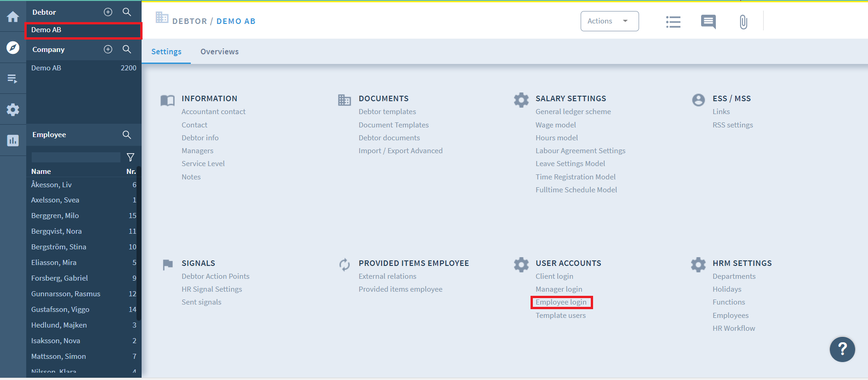This screenshot has height=380, width=868.
Task: Add a new company with plus icon
Action: [x=108, y=49]
